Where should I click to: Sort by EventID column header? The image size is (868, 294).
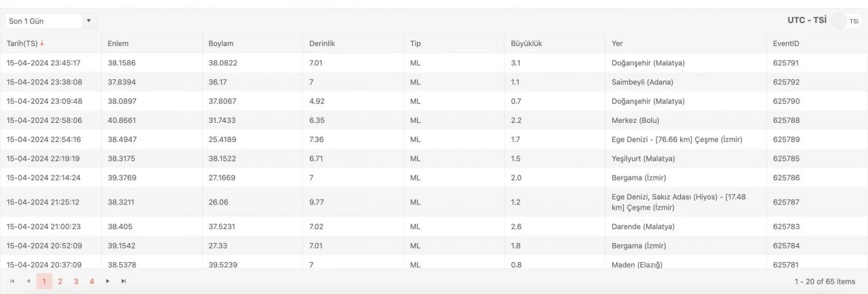(786, 43)
